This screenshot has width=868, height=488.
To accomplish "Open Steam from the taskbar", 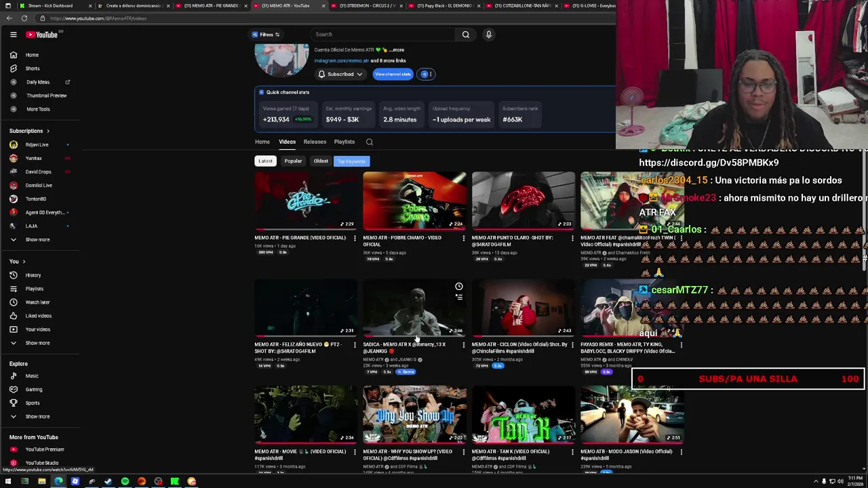I will pyautogui.click(x=108, y=481).
